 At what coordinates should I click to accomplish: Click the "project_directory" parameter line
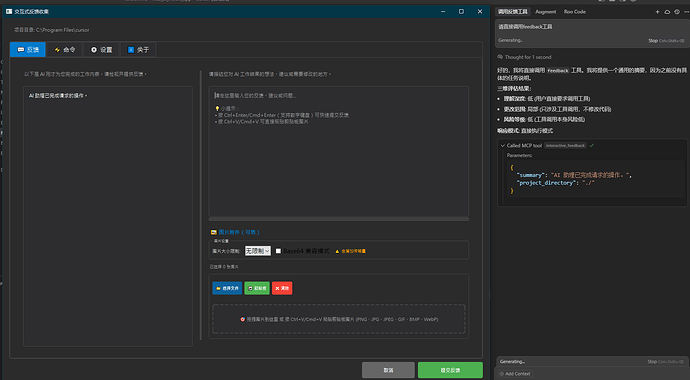coord(555,183)
